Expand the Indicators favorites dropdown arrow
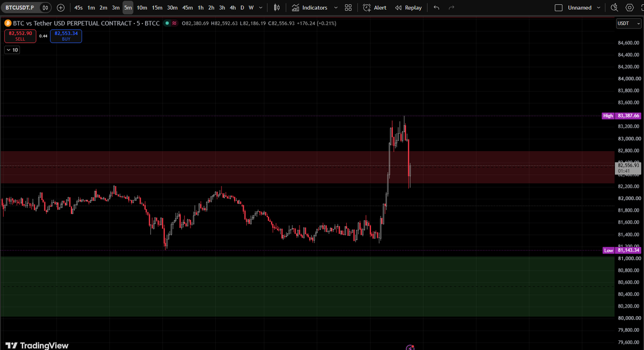The image size is (644, 350). pos(335,8)
